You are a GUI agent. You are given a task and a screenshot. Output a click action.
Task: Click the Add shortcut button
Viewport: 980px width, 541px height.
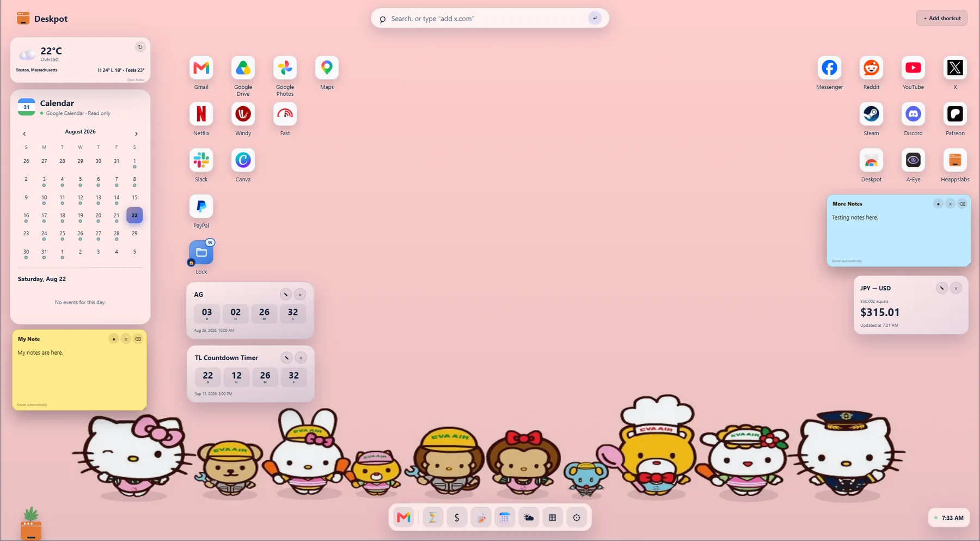941,18
